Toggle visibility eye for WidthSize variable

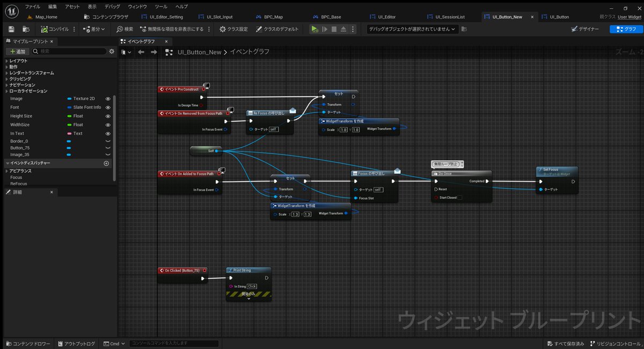coord(108,125)
